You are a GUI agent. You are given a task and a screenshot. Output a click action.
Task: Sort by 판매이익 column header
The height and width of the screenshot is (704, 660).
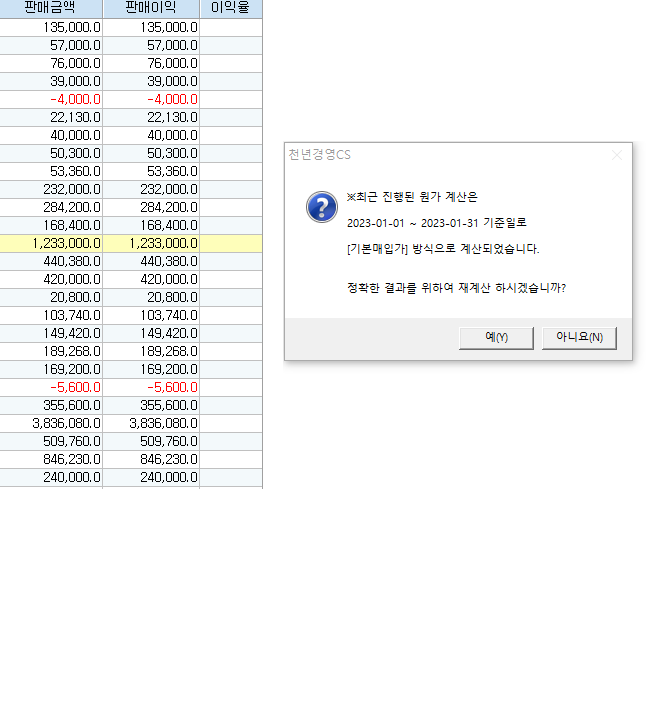(151, 8)
